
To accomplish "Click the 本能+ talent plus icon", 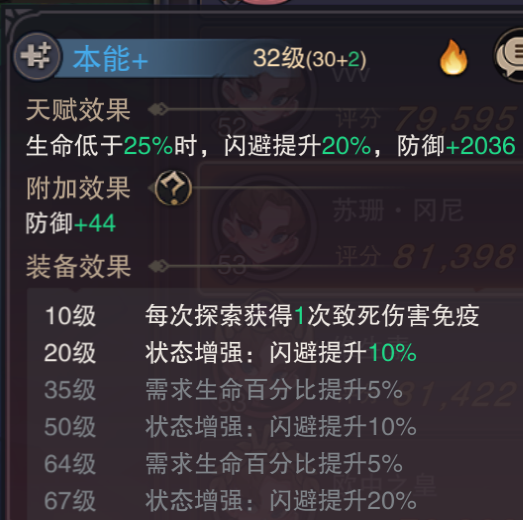I will pyautogui.click(x=37, y=56).
